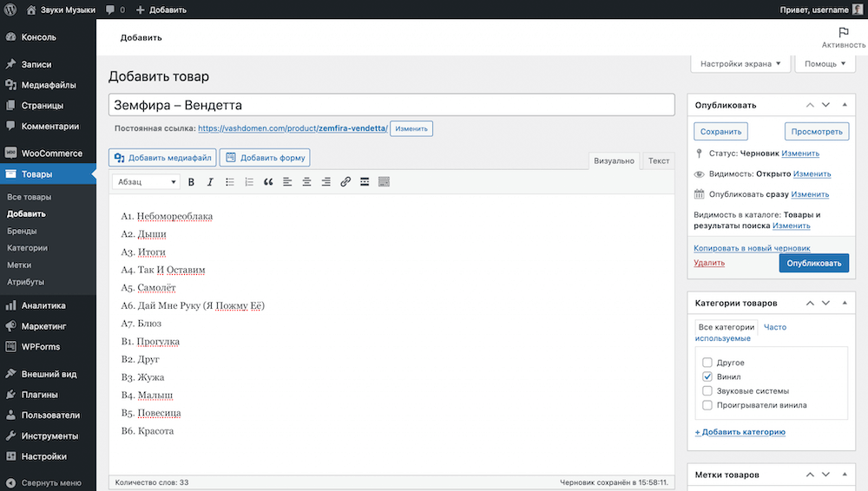
Task: Insert a blockquote
Action: point(268,181)
